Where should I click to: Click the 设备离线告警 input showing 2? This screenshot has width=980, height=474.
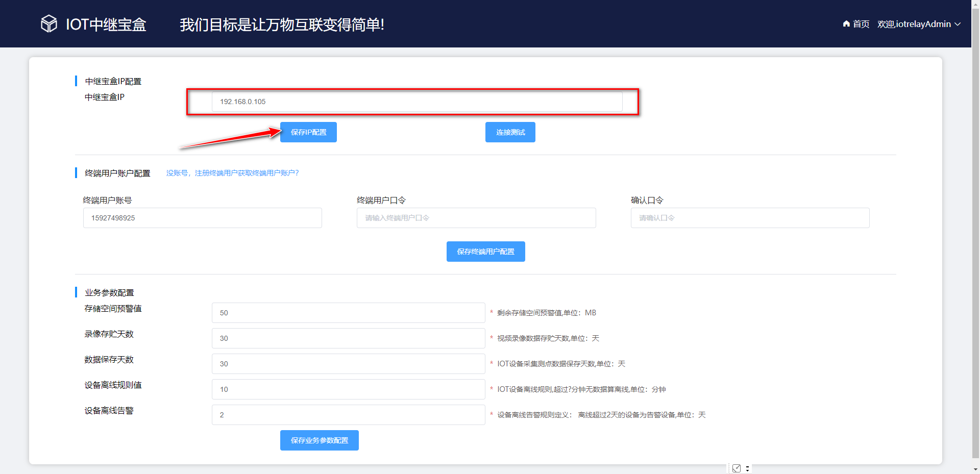349,415
